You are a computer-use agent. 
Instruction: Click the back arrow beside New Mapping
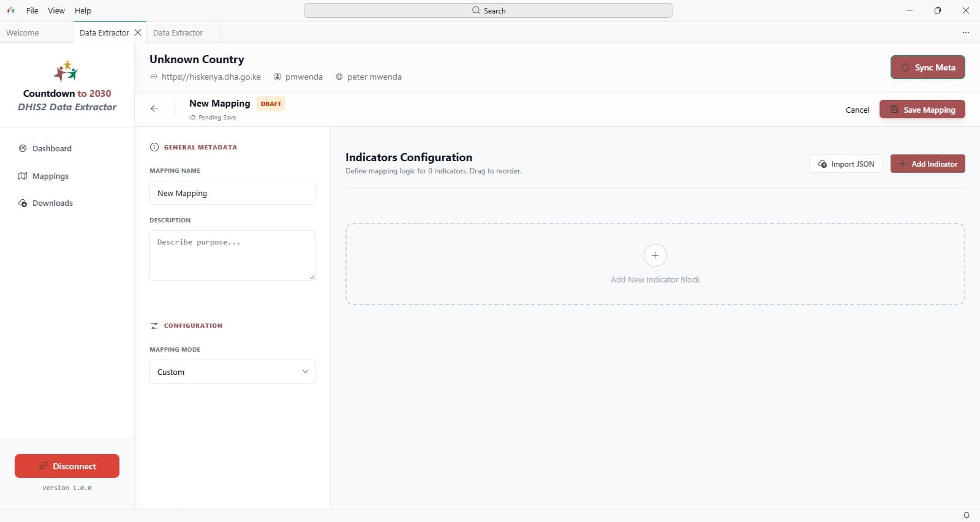click(154, 108)
